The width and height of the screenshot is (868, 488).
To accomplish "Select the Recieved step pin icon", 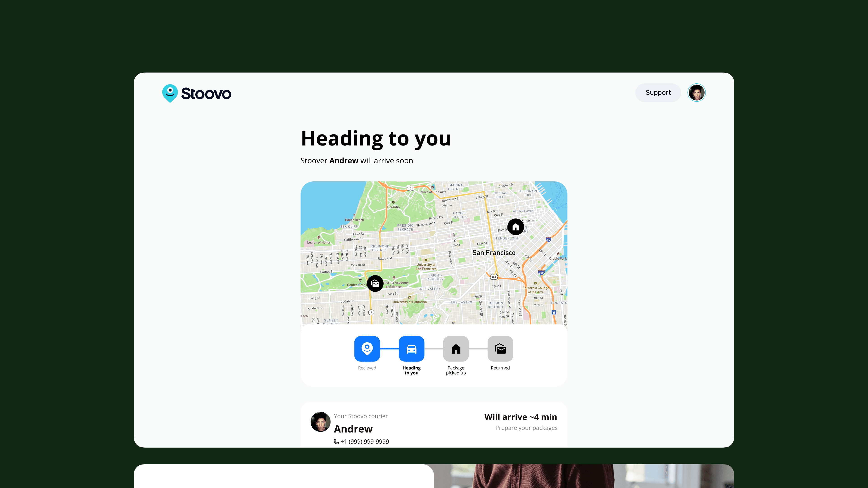I will pos(367,349).
